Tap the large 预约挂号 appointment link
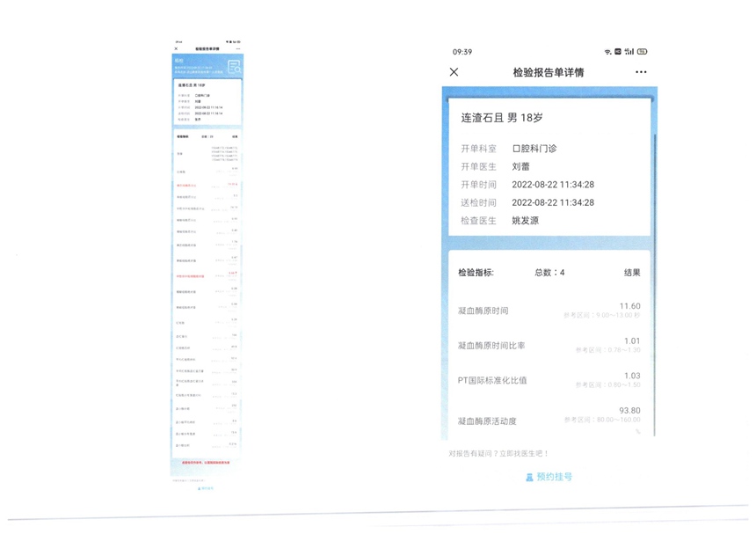756x534 pixels. pyautogui.click(x=555, y=477)
